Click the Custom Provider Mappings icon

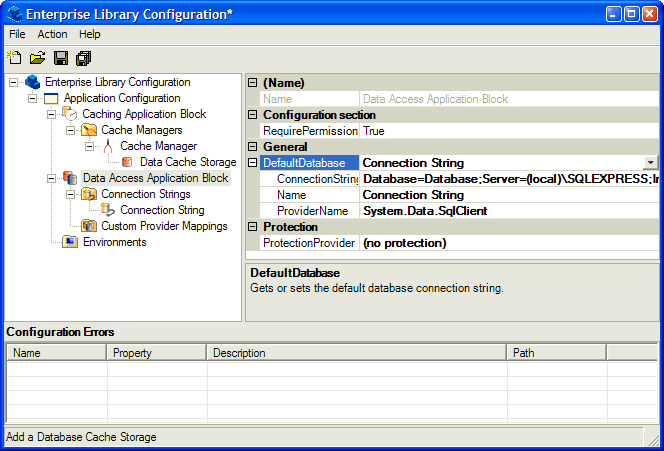coord(89,226)
